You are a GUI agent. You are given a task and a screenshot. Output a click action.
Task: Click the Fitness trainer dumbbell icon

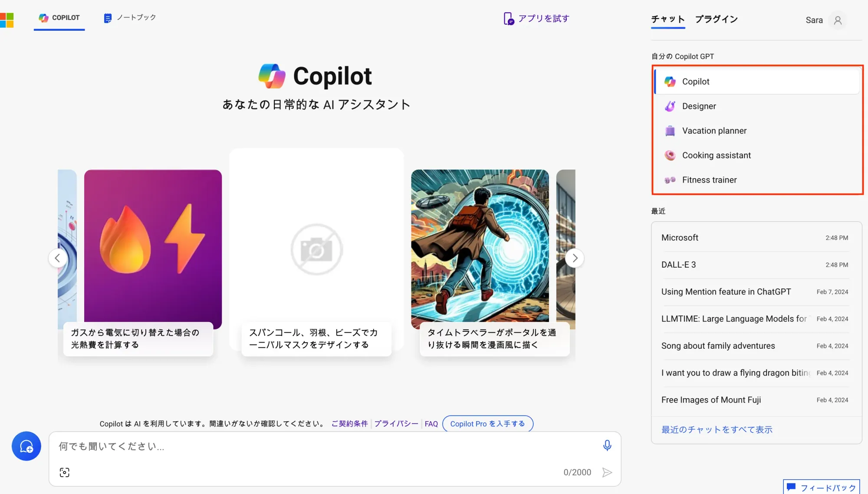pyautogui.click(x=670, y=180)
